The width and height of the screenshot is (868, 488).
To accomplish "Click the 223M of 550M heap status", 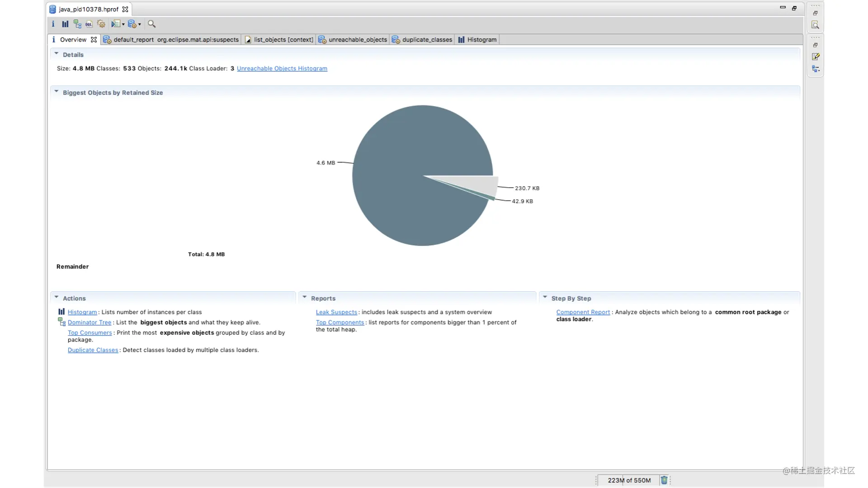I will [629, 480].
